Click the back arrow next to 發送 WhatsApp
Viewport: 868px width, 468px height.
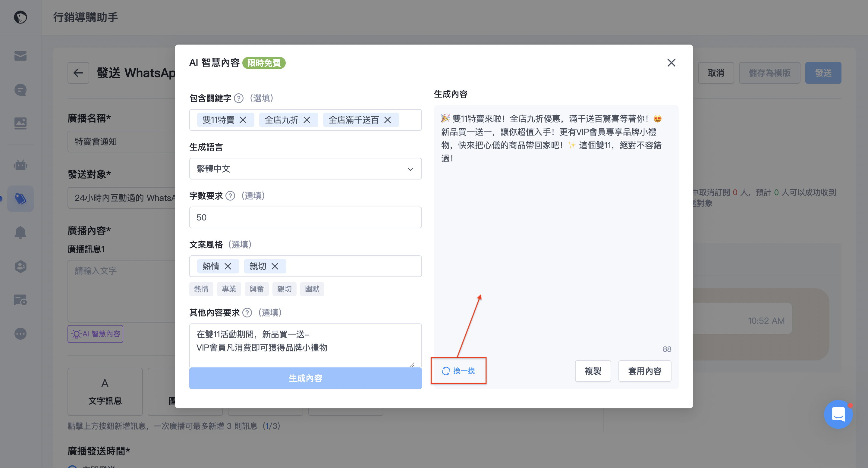click(78, 73)
